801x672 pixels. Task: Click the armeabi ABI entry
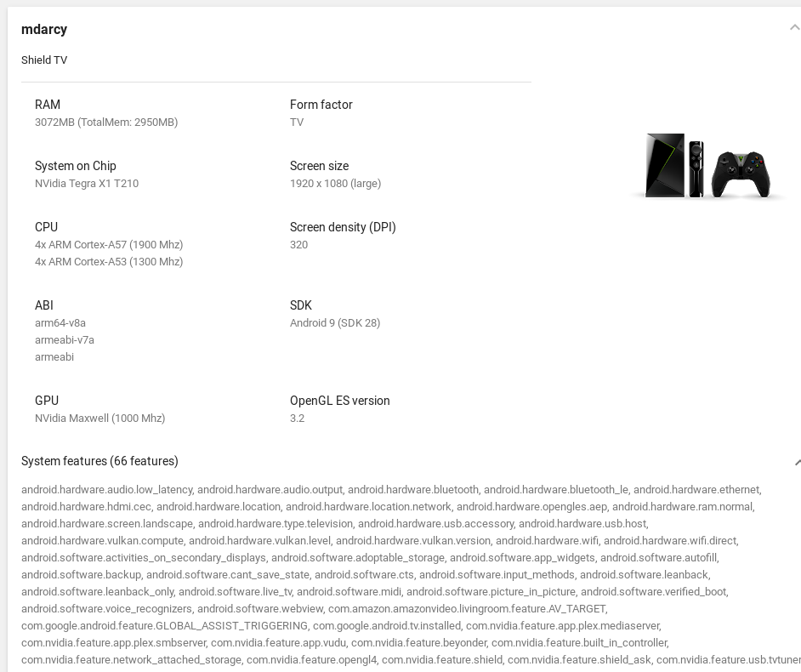tap(54, 356)
